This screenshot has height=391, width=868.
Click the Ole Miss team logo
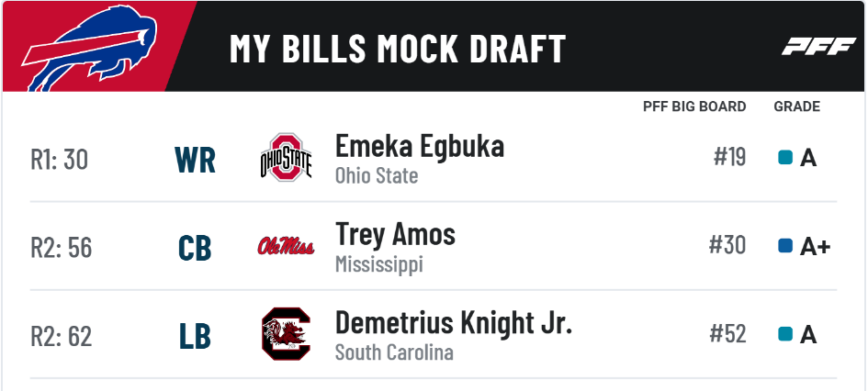click(286, 246)
